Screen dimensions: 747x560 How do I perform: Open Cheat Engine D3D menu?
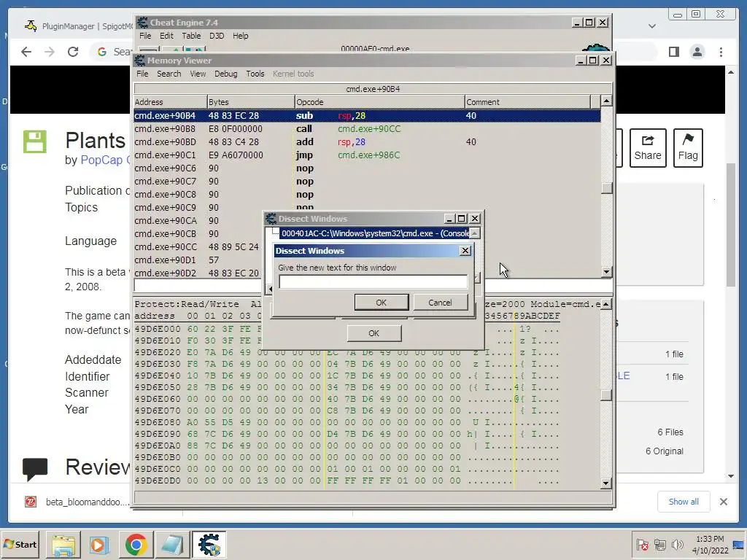(216, 36)
